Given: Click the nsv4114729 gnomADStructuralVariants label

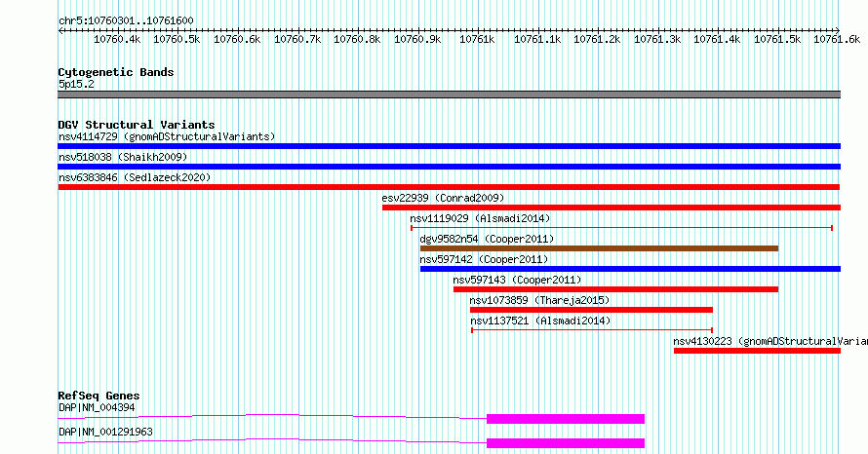Looking at the screenshot, I should (167, 136).
